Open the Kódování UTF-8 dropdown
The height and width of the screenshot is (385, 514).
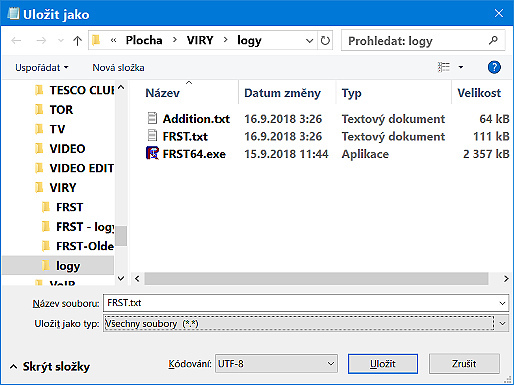coord(276,364)
